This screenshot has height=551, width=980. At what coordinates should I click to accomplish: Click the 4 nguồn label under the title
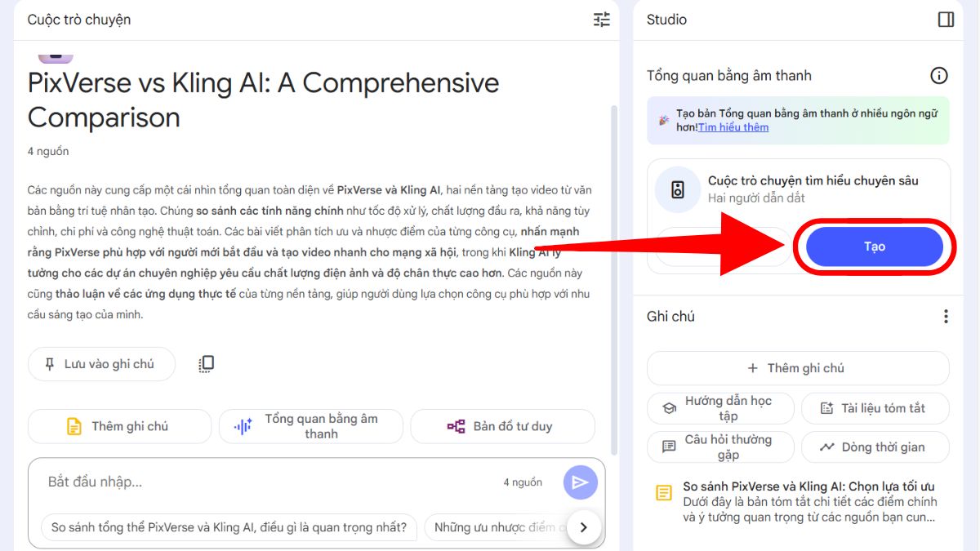(x=48, y=152)
